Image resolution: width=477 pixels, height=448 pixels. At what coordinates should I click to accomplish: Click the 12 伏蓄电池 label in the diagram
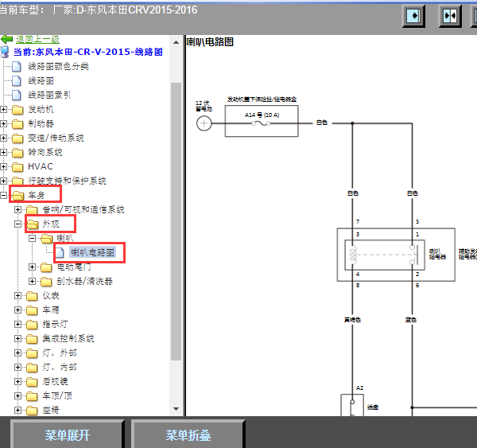point(204,106)
